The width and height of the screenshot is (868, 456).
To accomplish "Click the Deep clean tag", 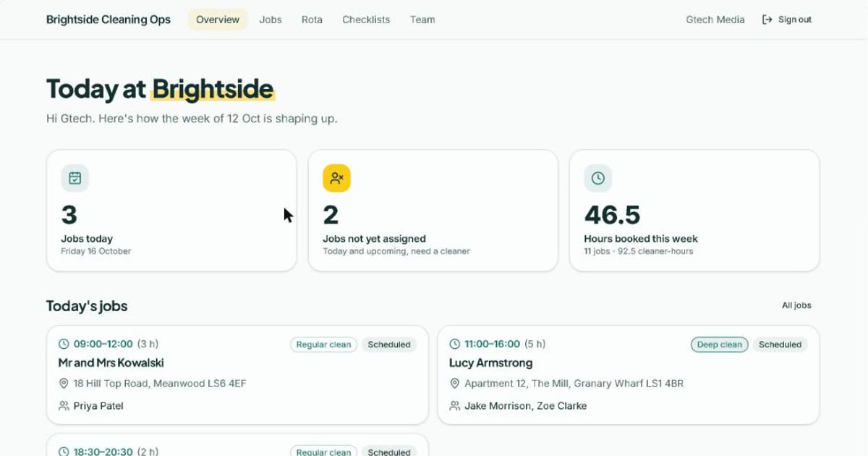I will coord(719,345).
